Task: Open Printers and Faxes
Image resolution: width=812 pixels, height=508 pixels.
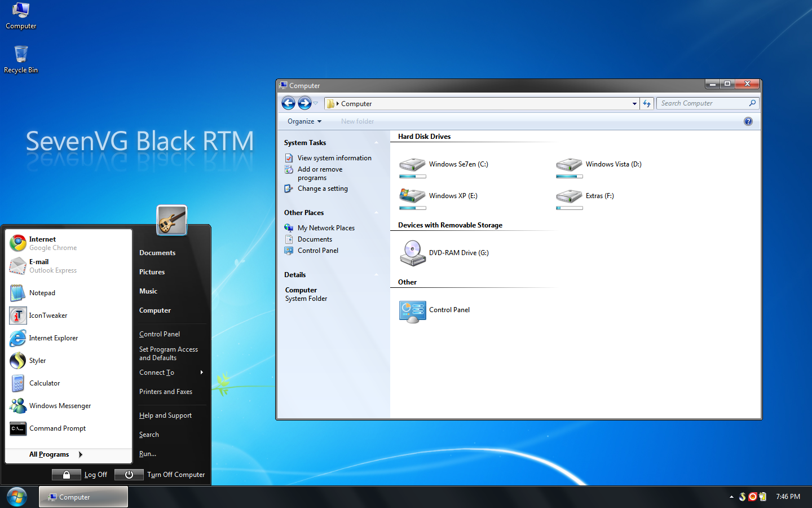Action: click(x=166, y=392)
